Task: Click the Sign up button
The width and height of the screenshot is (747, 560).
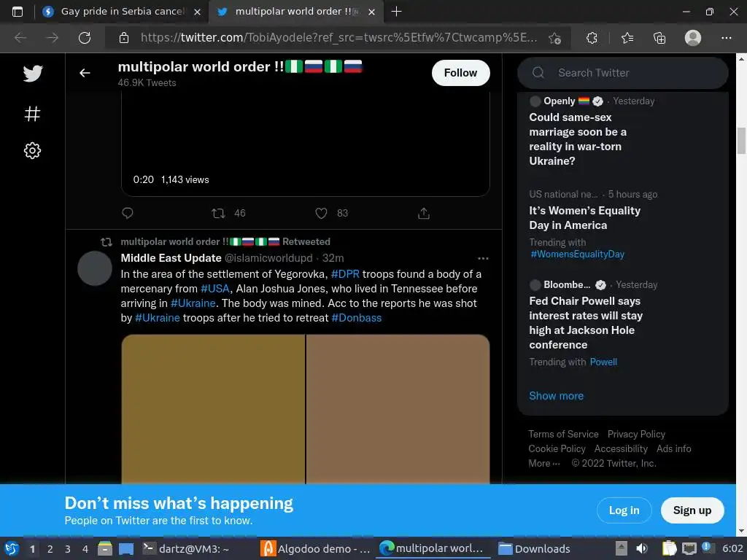Action: [692, 510]
